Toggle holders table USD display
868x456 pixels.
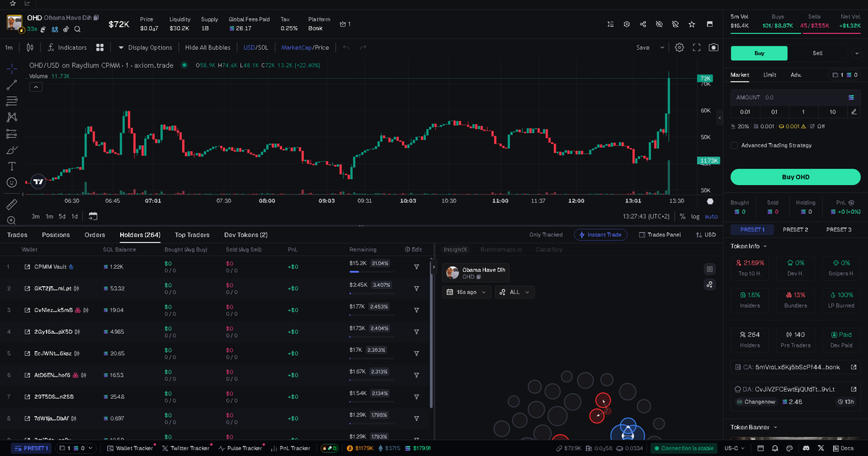click(705, 235)
